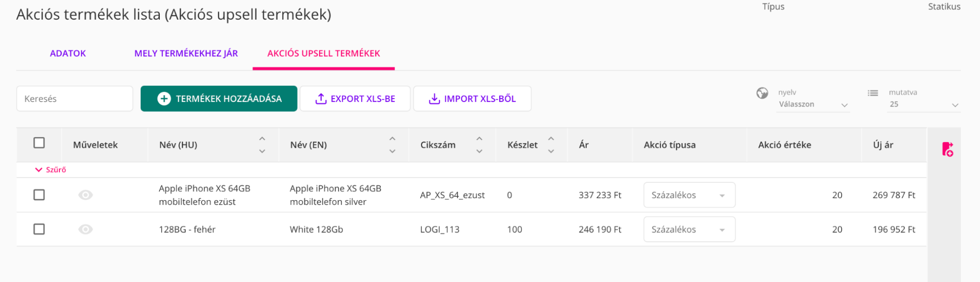Open the mutatva rows-per-page dropdown
This screenshot has height=282, width=980.
(x=923, y=104)
